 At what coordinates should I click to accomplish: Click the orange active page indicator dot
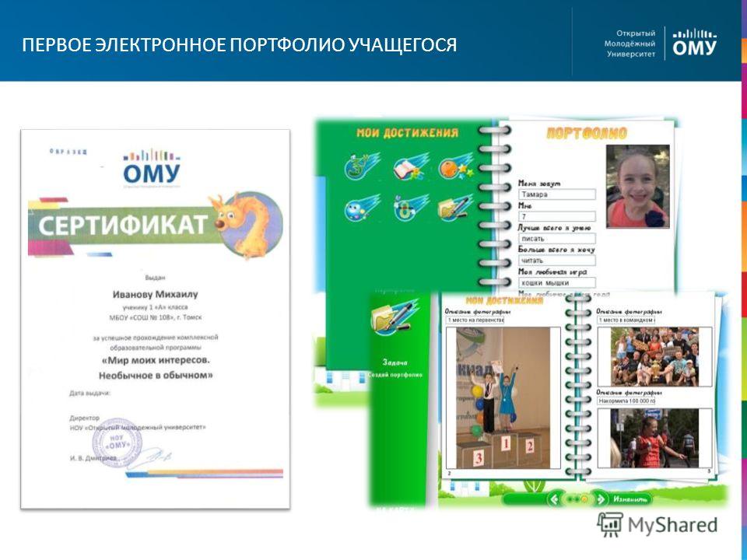[x=584, y=499]
